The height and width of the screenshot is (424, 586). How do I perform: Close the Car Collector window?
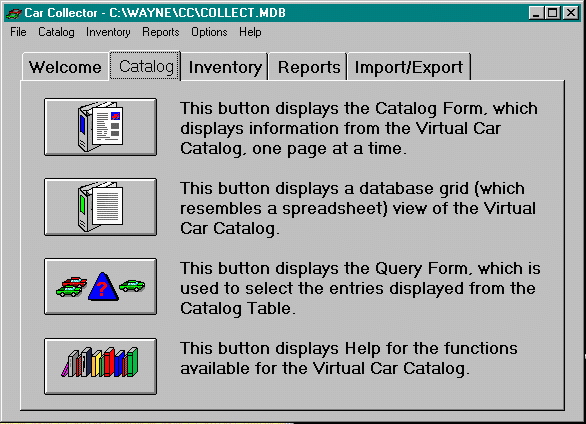[571, 13]
